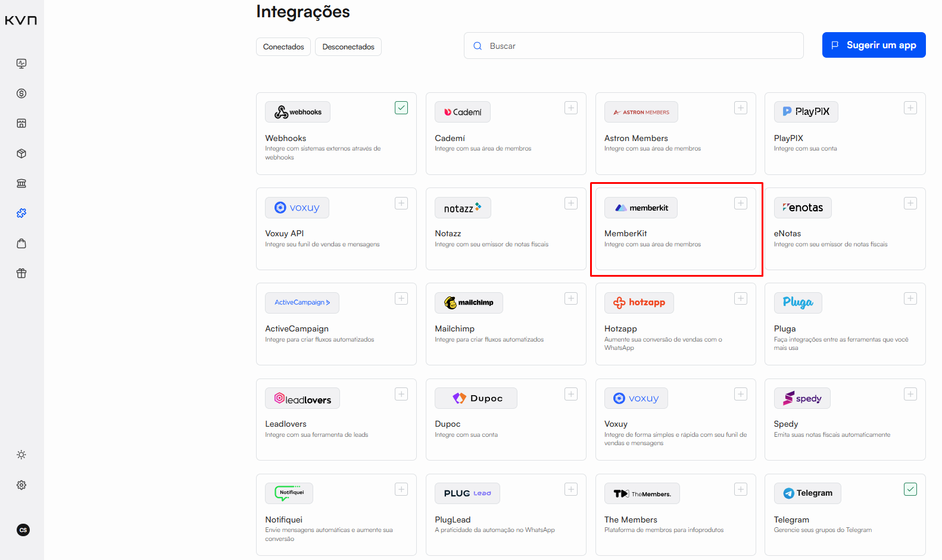The image size is (942, 560).
Task: Open the dashboard monitor icon in sidebar
Action: (x=21, y=64)
